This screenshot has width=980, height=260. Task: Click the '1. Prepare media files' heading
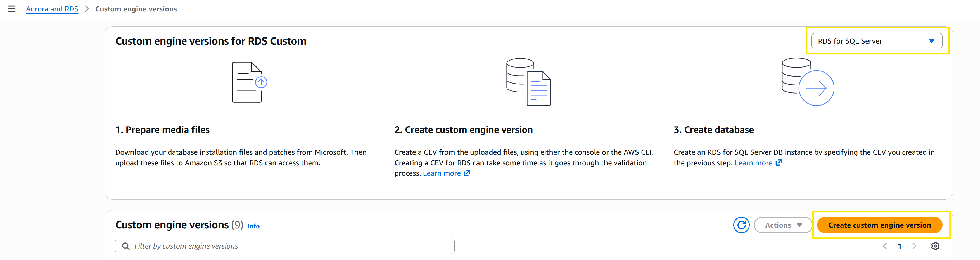162,130
